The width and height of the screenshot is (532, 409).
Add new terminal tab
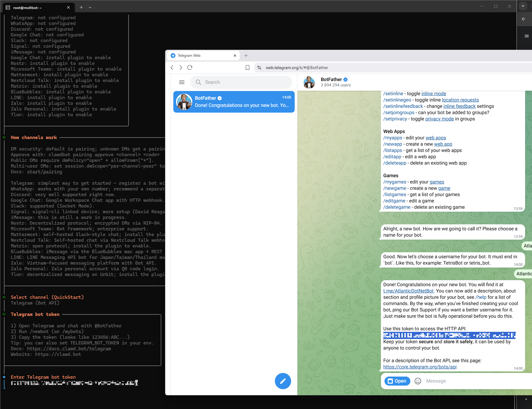coord(81,8)
